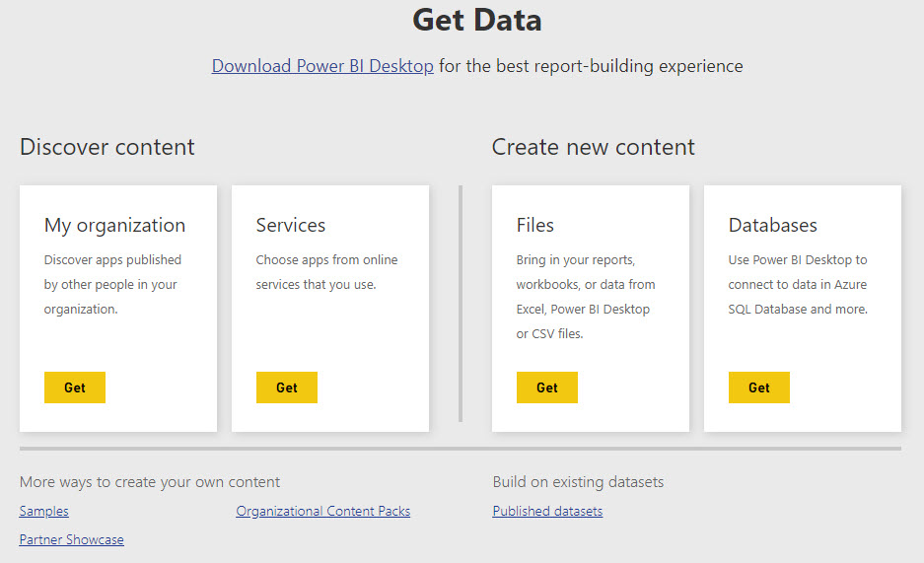Select the Databases card heading
Viewport: 924px width, 563px height.
pos(772,225)
